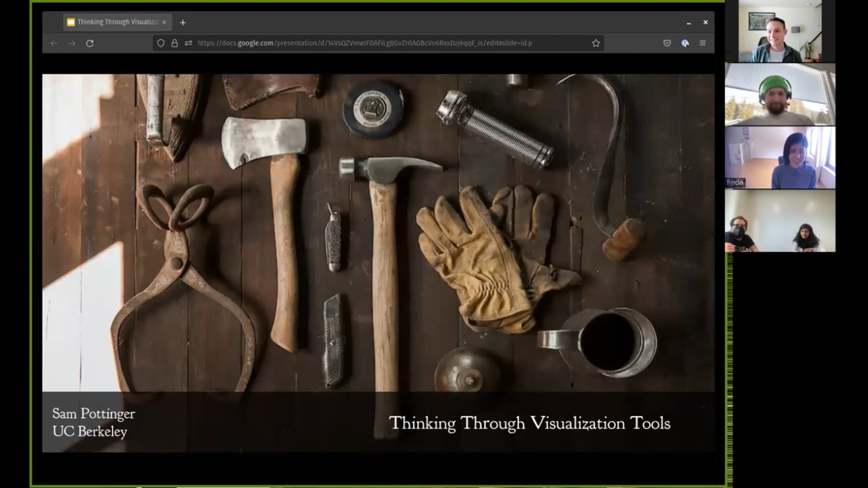The height and width of the screenshot is (488, 868).
Task: Select the Thinking Through Visualization tab
Action: point(114,22)
